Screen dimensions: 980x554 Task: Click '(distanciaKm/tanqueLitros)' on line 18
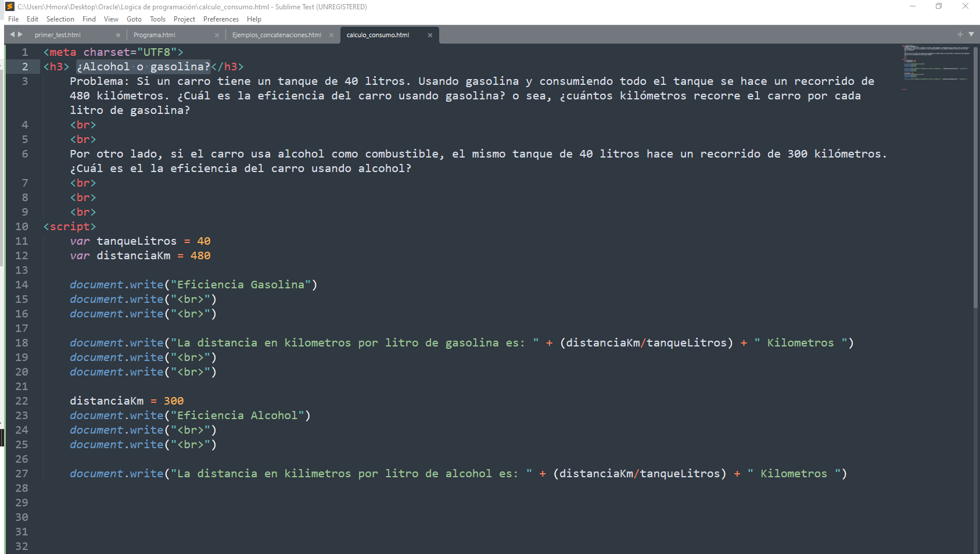coord(647,342)
